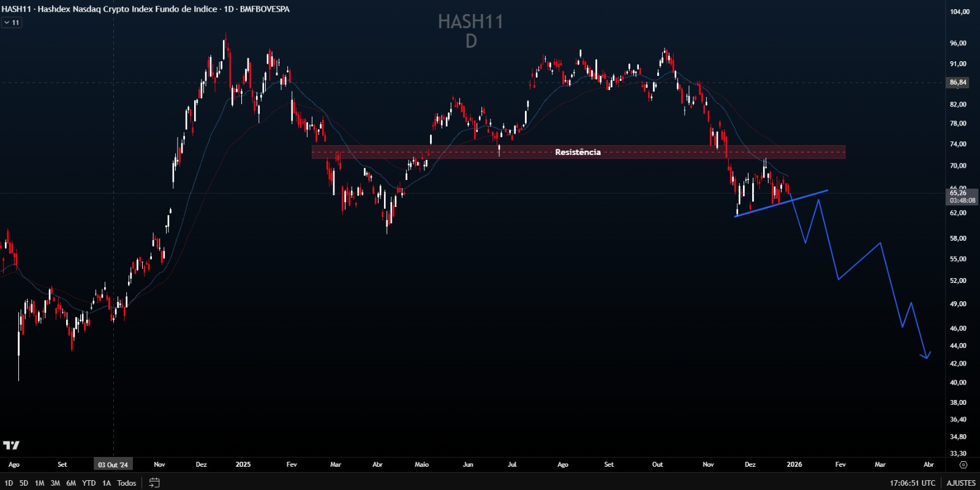Toggle the AJUSTES price adjustment button

[961, 483]
